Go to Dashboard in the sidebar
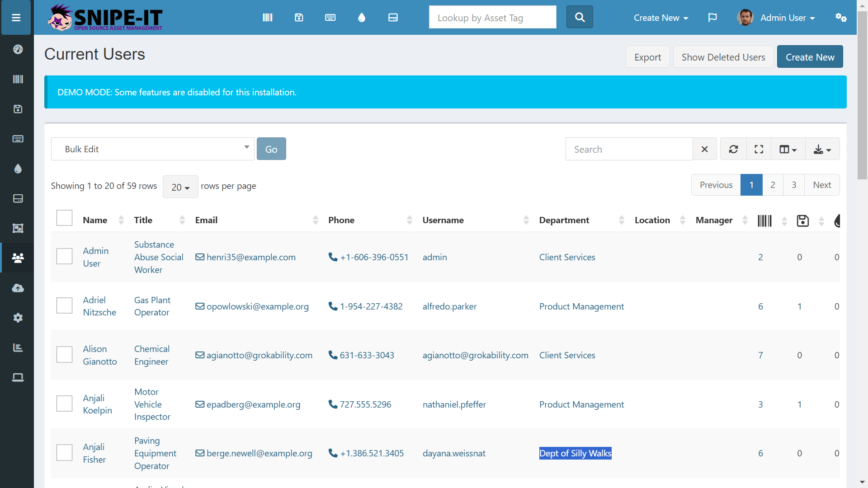The height and width of the screenshot is (488, 868). pos(18,49)
